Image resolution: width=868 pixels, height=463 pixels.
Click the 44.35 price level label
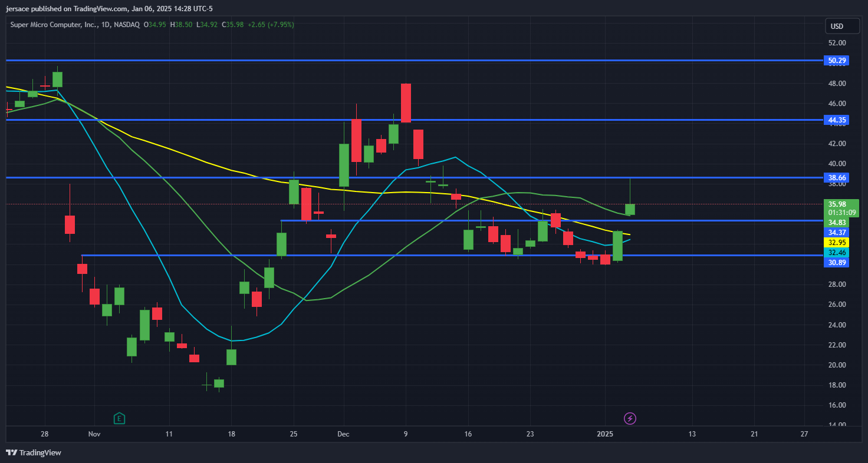pyautogui.click(x=837, y=120)
